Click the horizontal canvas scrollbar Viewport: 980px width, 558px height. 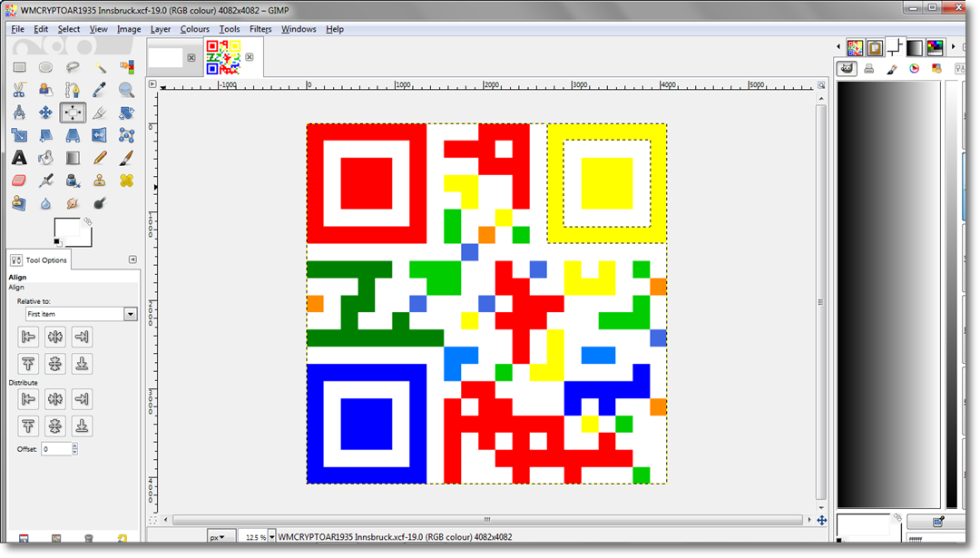tap(487, 520)
